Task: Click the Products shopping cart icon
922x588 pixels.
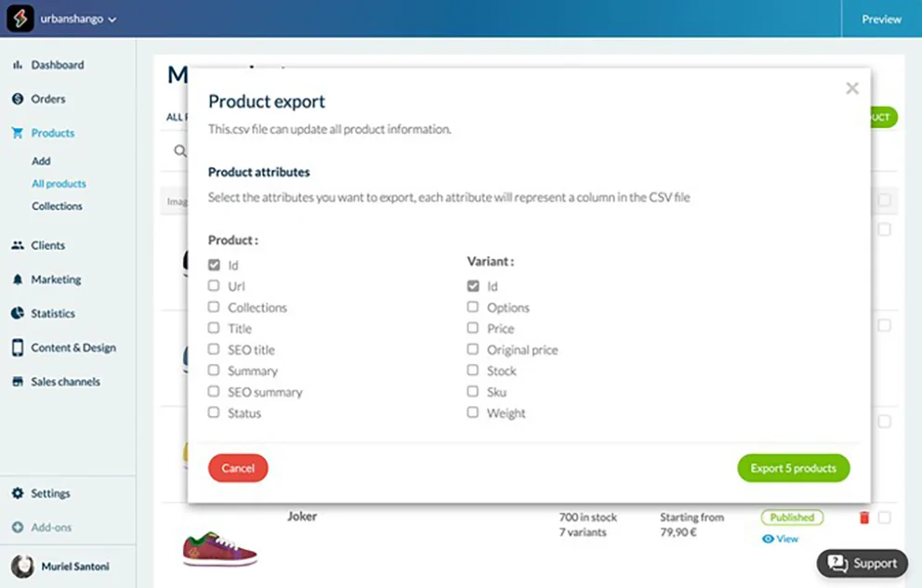Action: [17, 133]
